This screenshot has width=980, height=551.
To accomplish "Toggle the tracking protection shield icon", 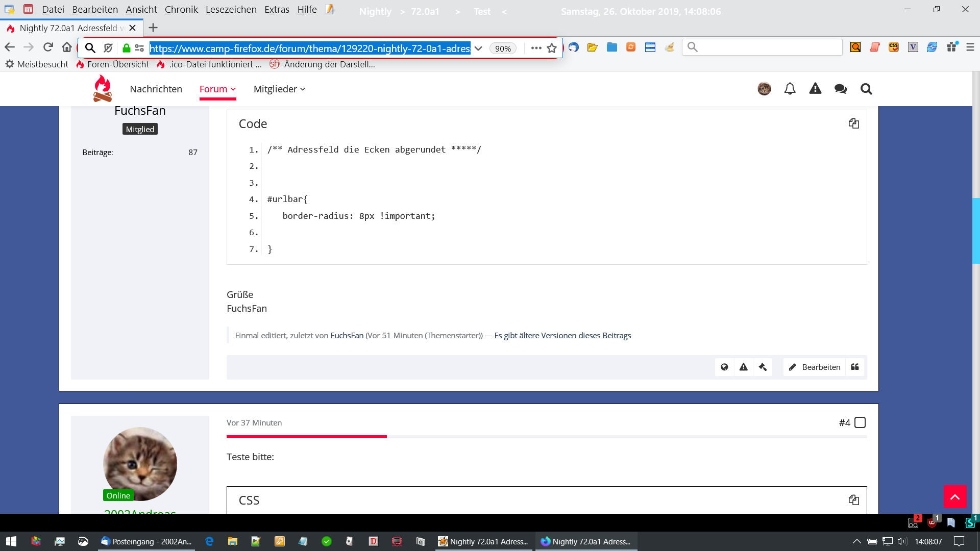I will (x=108, y=48).
